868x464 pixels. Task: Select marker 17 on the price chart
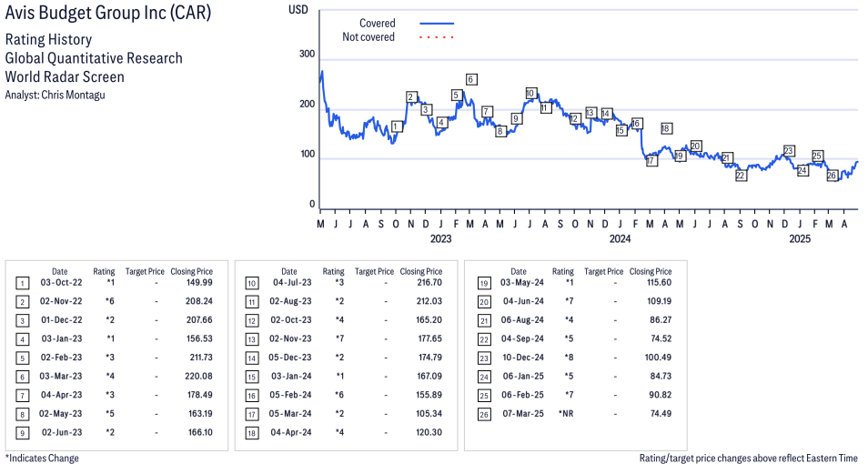(651, 160)
